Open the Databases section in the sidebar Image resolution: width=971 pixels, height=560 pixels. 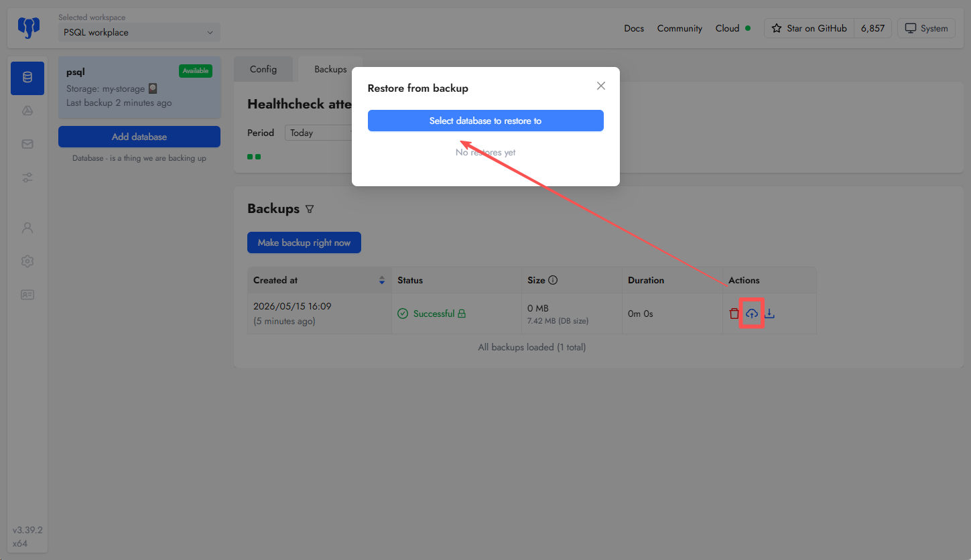pyautogui.click(x=27, y=78)
